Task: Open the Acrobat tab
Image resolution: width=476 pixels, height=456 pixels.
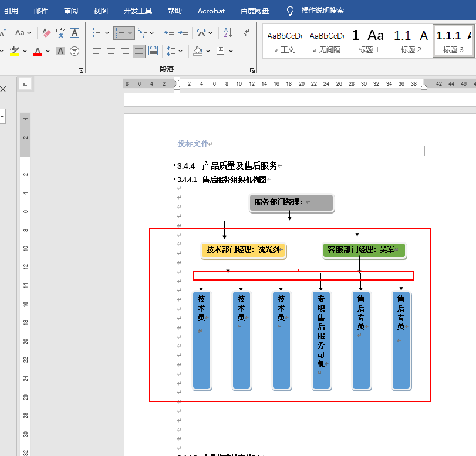Action: point(211,11)
